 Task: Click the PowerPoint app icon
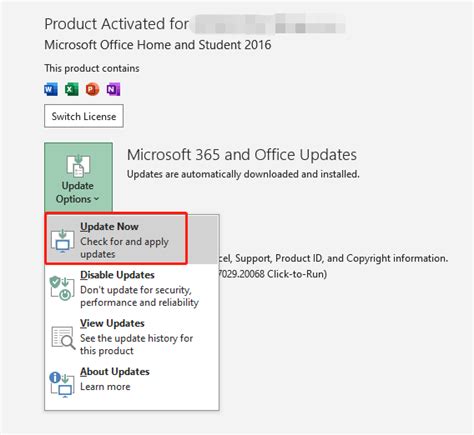(x=92, y=89)
